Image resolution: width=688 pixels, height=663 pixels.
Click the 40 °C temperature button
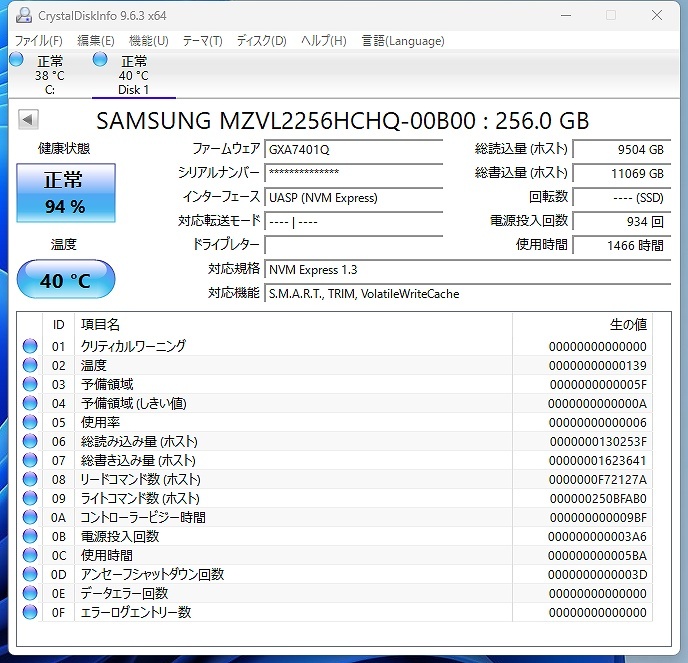[66, 280]
